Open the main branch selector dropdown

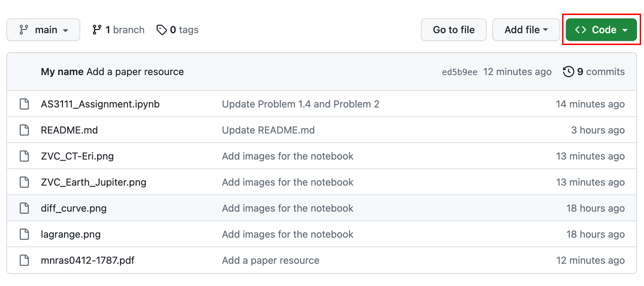tap(43, 30)
